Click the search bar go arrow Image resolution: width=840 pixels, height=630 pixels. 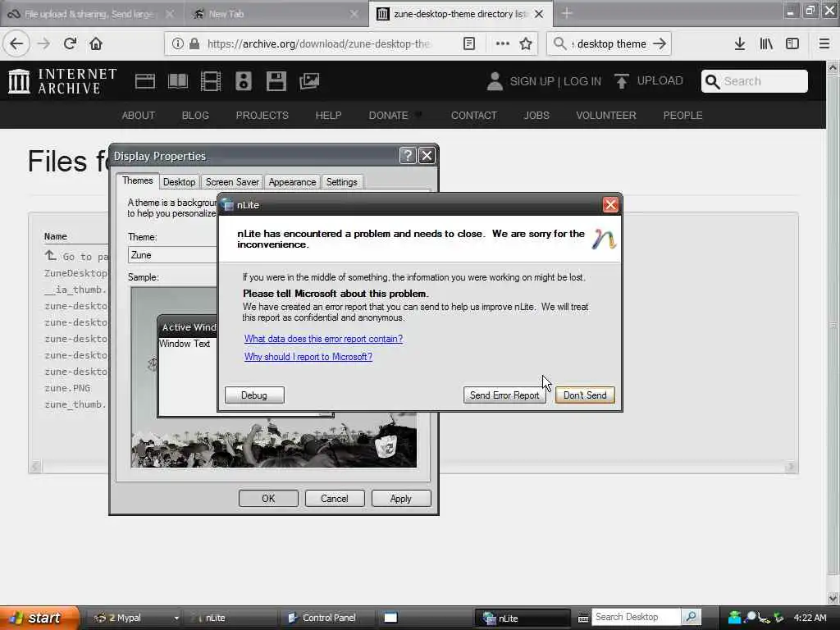(660, 43)
